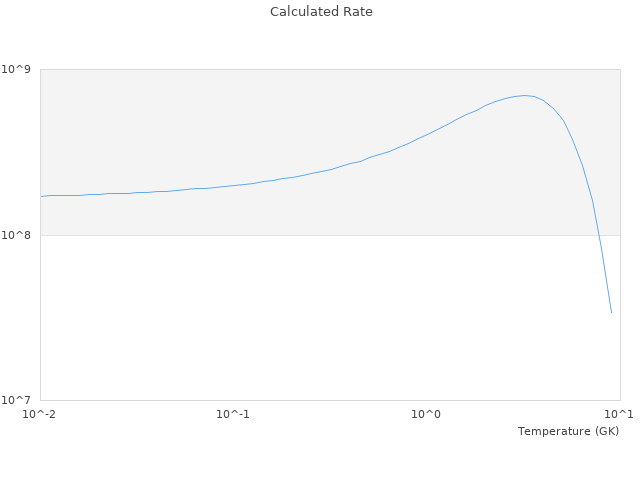Select the "Temperature (GK)" axis label
This screenshot has height=480, width=640.
568,431
